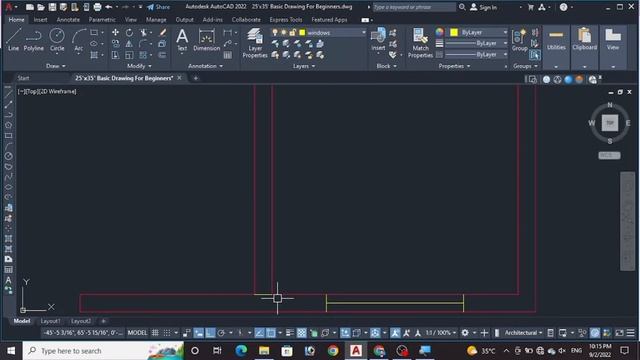The image size is (640, 360).
Task: Open the annotation scale 1:1 dropdown
Action: [x=441, y=333]
